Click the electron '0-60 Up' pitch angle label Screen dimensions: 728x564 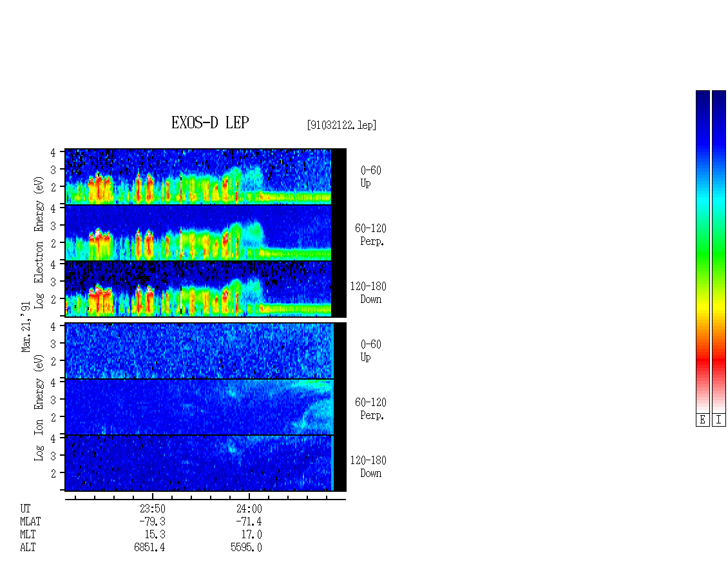[370, 177]
